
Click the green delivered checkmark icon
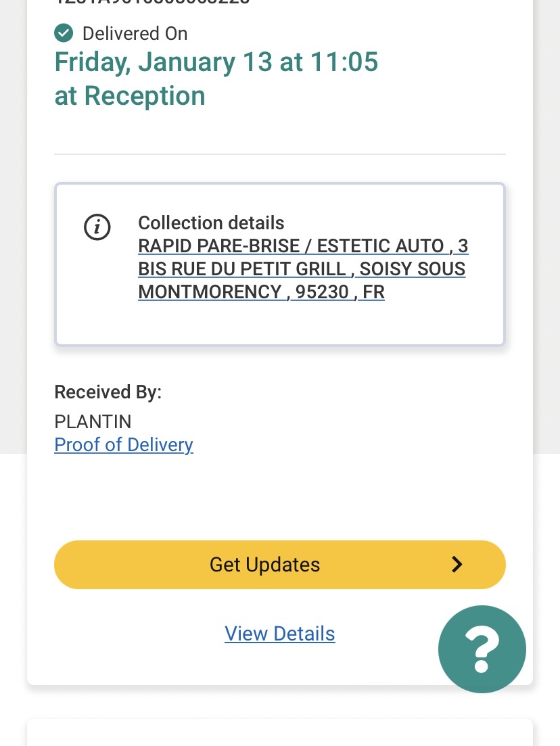[x=64, y=32]
